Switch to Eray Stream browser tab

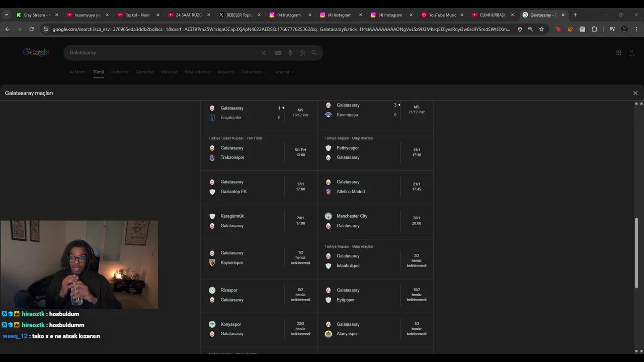pos(36,15)
